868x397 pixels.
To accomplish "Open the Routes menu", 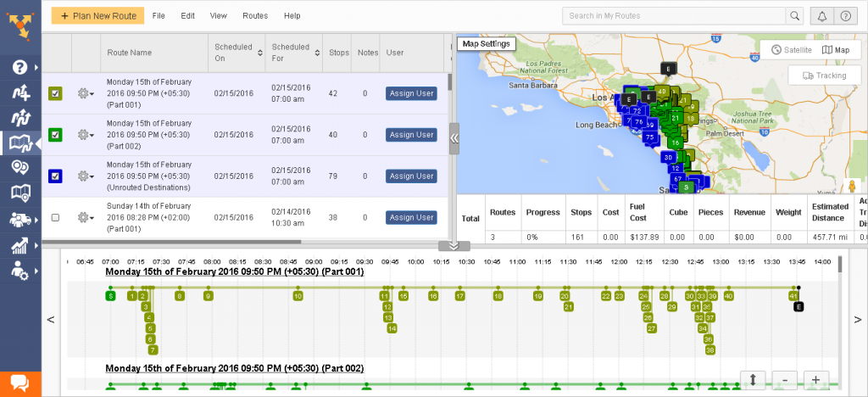I will [255, 16].
